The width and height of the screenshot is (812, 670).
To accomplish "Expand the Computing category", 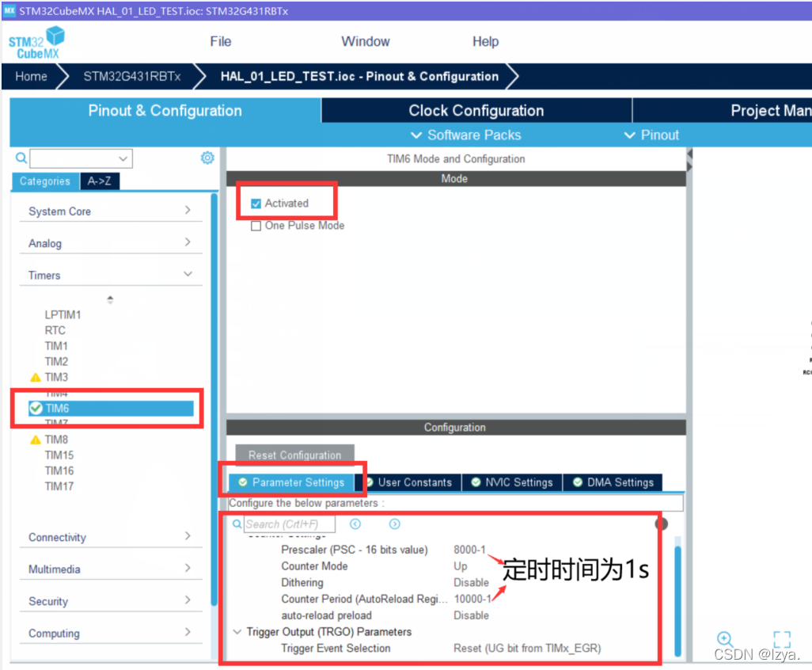I will tap(110, 634).
